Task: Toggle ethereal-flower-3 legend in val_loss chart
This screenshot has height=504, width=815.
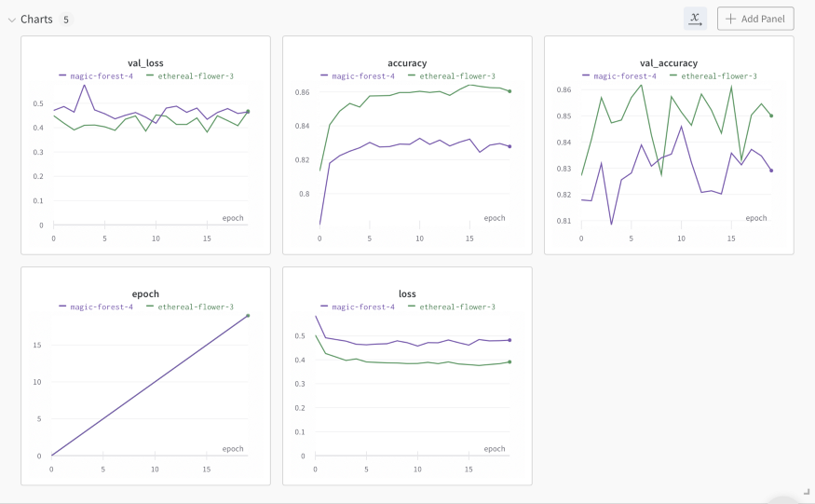Action: pyautogui.click(x=190, y=75)
